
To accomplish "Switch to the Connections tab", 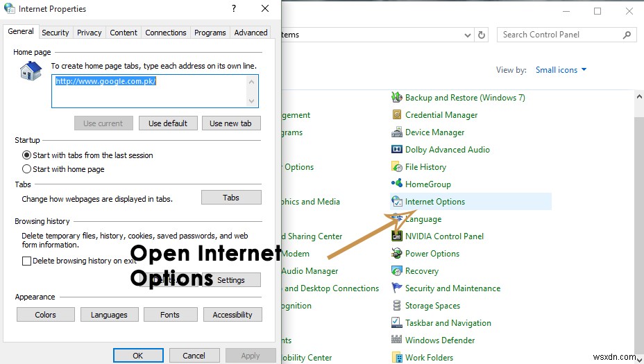I will click(x=166, y=33).
